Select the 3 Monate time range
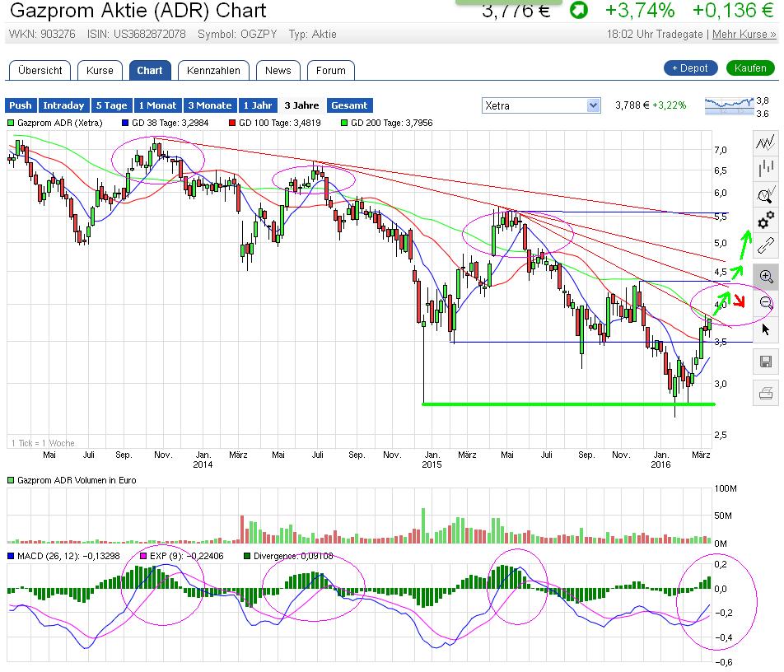The width and height of the screenshot is (784, 672). point(210,105)
